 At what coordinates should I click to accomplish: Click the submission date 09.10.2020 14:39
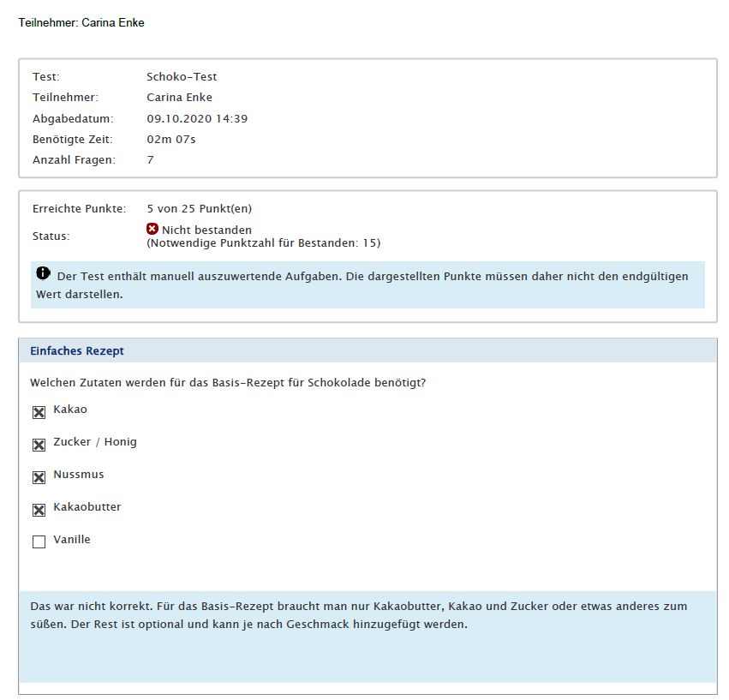pos(197,118)
